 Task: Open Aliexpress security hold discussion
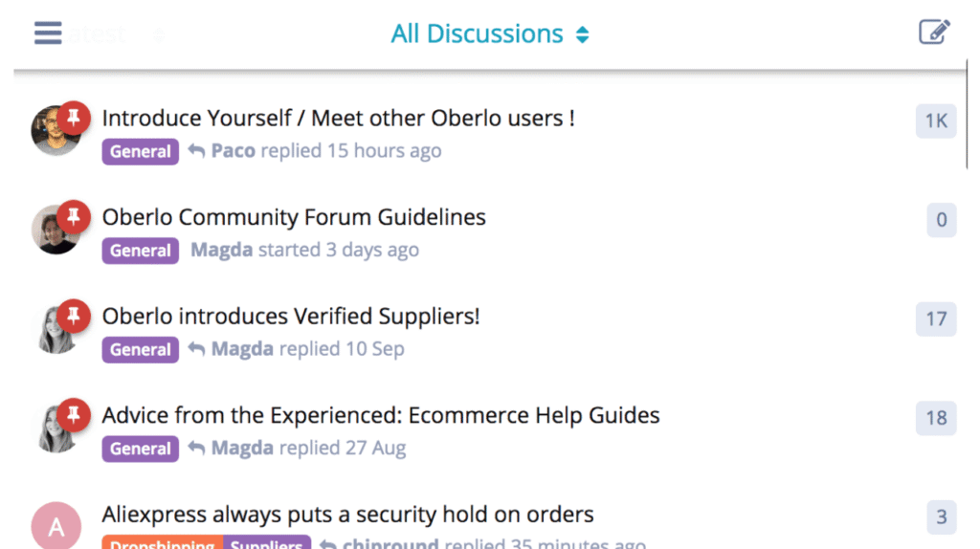347,515
